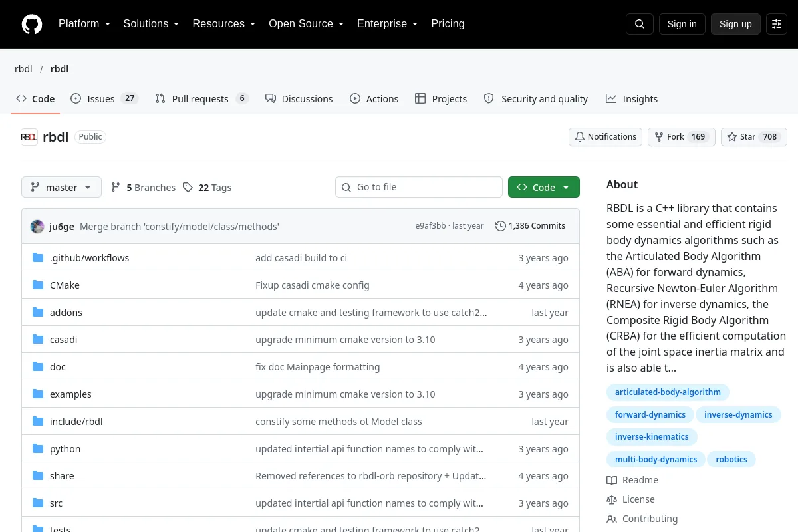The image size is (798, 532).
Task: Open the merge commit message in commit bar
Action: coord(180,227)
